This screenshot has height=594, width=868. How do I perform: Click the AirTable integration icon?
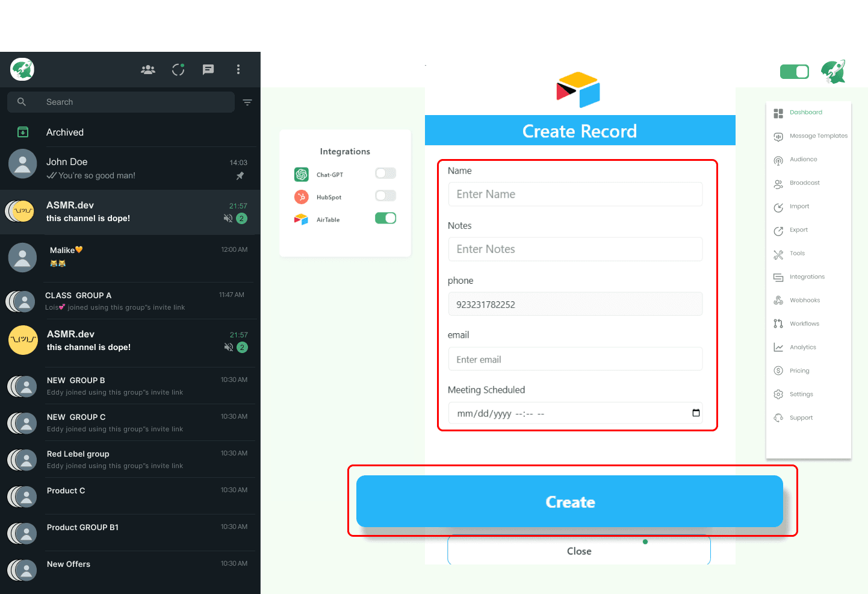(x=302, y=219)
